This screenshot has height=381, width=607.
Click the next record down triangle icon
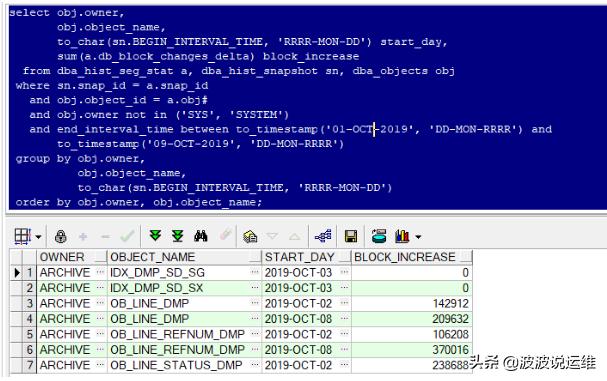point(273,236)
